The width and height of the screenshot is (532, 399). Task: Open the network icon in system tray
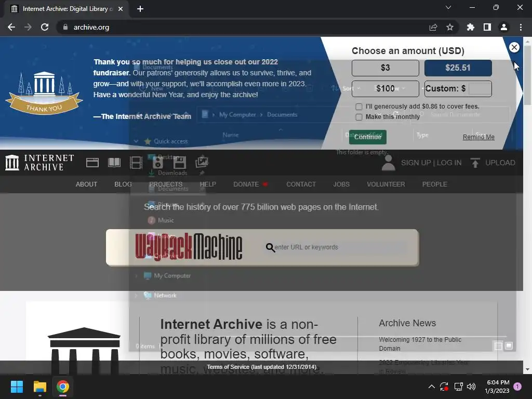pos(458,387)
